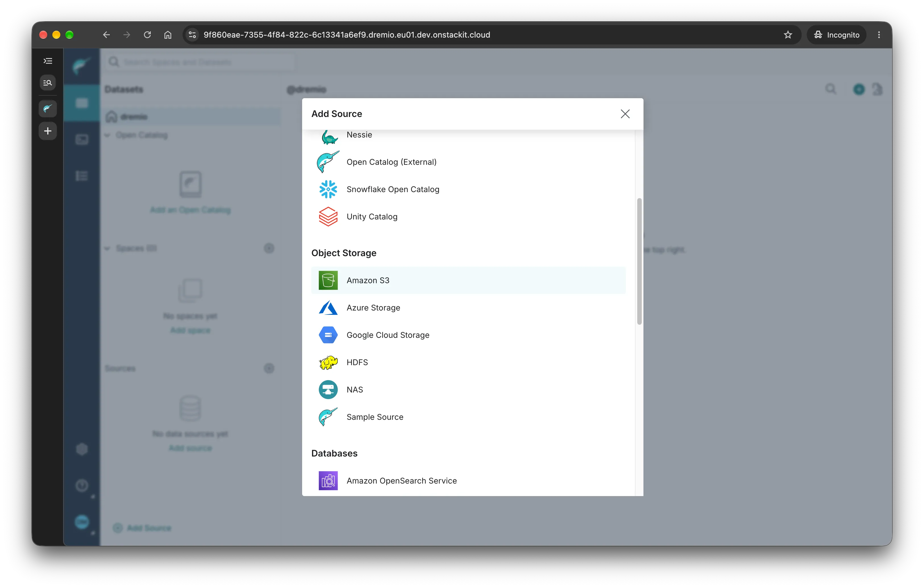
Task: Click the Sample Source label
Action: [375, 417]
